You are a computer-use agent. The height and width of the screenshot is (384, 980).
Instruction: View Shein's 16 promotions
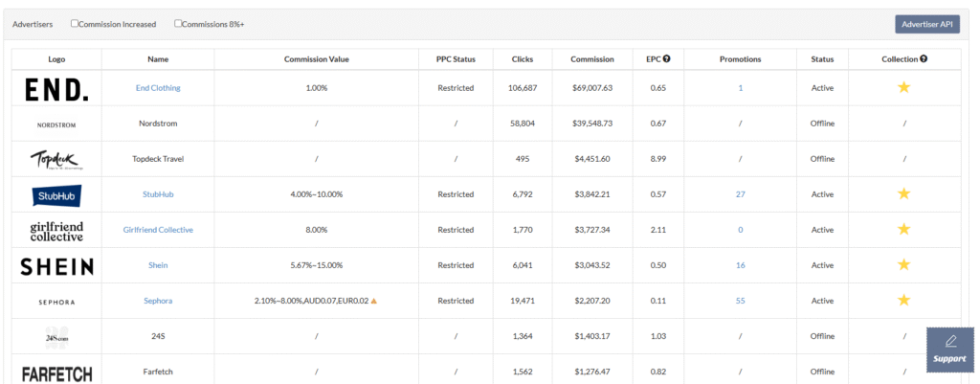[741, 265]
